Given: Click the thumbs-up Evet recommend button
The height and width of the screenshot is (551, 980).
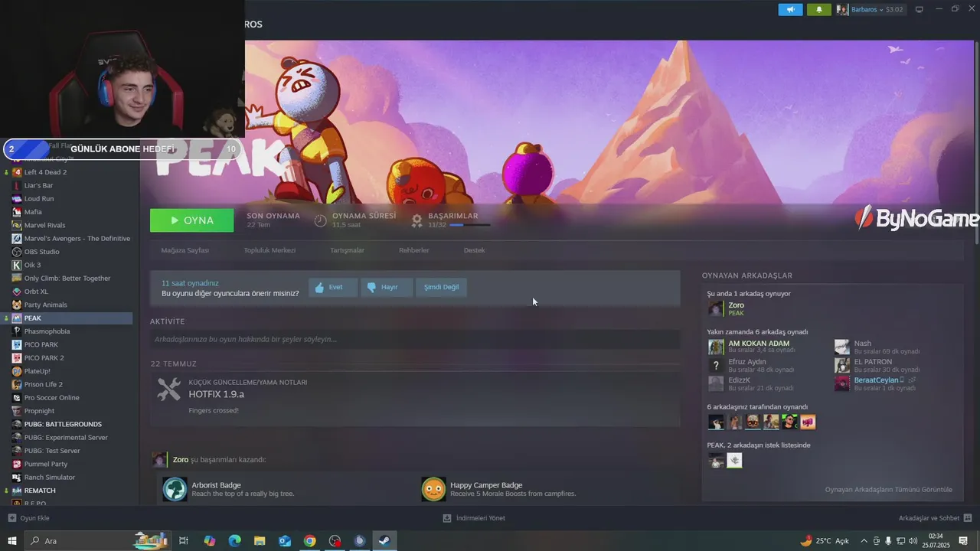Looking at the screenshot, I should [333, 287].
